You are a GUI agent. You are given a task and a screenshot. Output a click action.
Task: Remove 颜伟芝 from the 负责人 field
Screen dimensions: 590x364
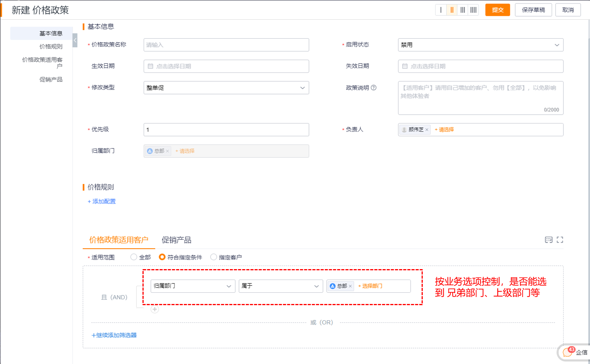coord(427,130)
